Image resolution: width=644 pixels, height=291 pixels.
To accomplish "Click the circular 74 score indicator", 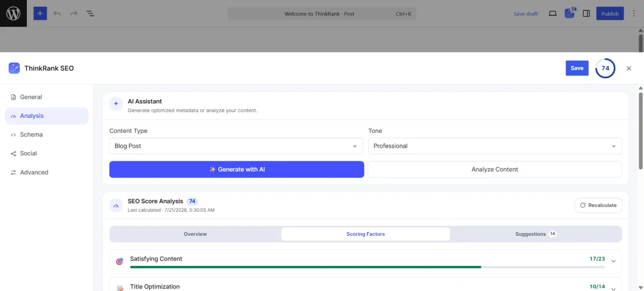I will tap(605, 68).
